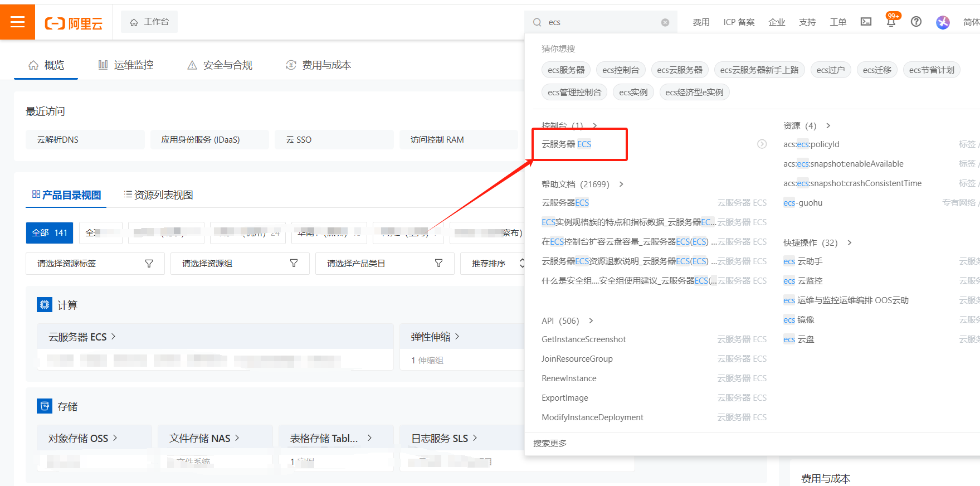Screen dimensions: 980x486
Task: Open the 请选择资源标签 dropdown
Action: [95, 264]
